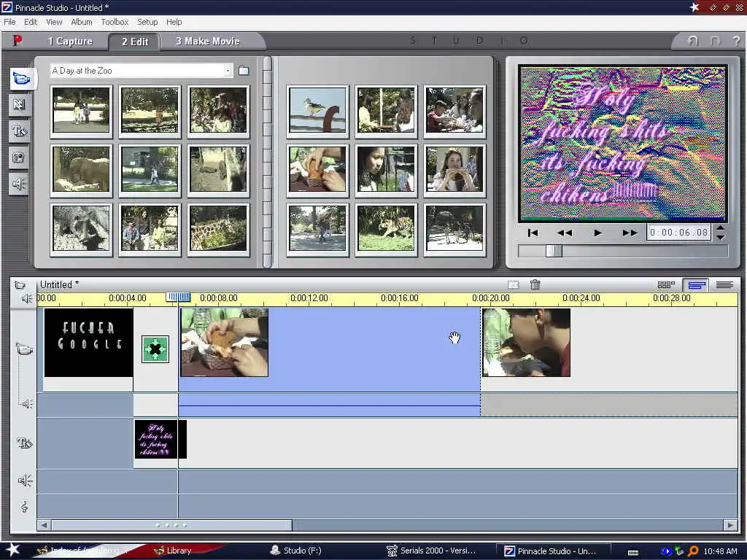Open Serials 2000 taskbar button

tap(431, 551)
